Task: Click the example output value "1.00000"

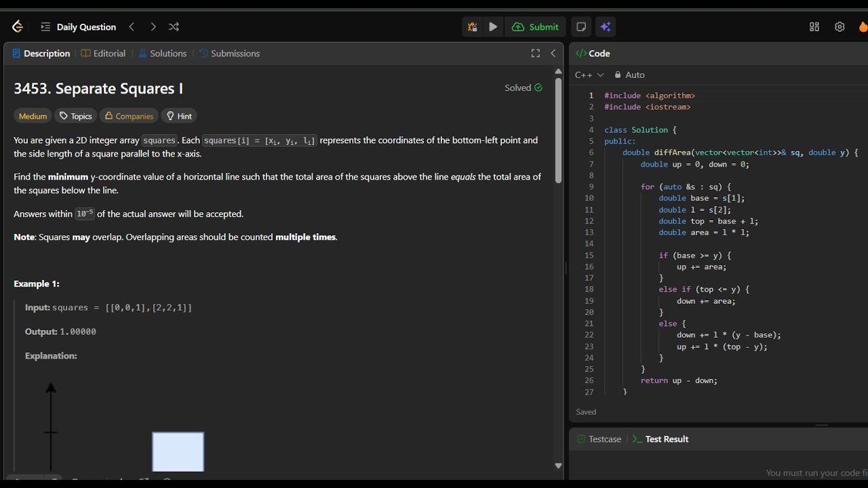Action: click(78, 332)
